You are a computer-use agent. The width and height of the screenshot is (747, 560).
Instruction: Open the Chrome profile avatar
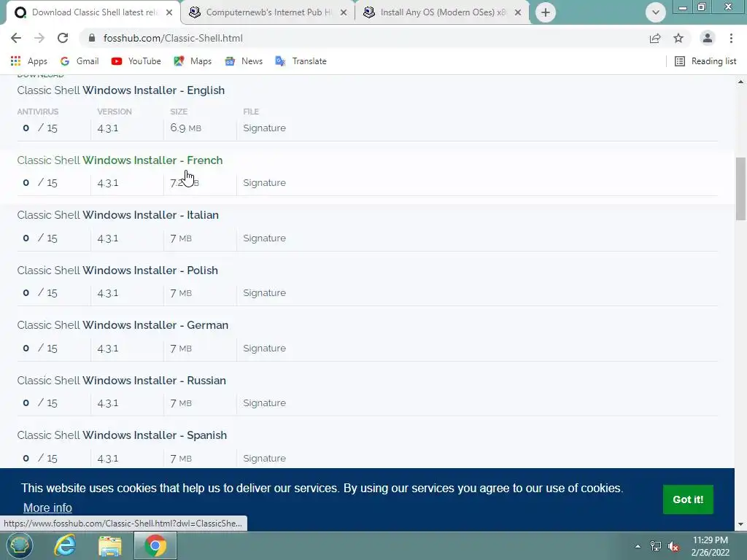(x=708, y=38)
